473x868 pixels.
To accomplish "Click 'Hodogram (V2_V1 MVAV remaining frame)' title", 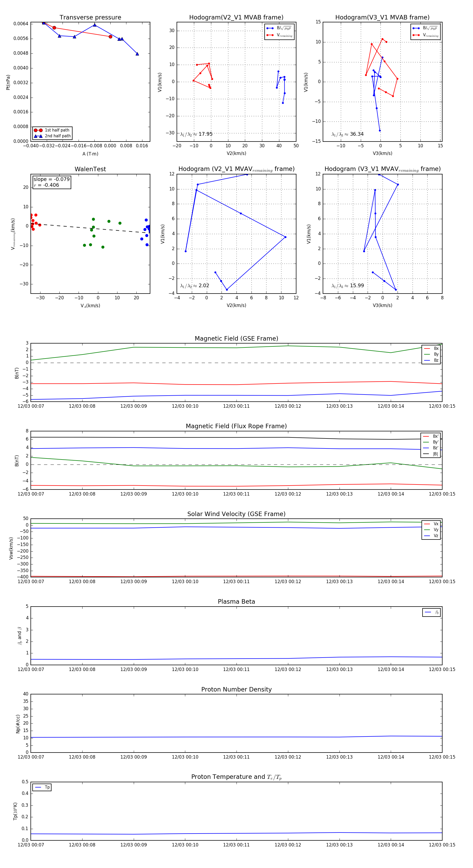I will (236, 169).
